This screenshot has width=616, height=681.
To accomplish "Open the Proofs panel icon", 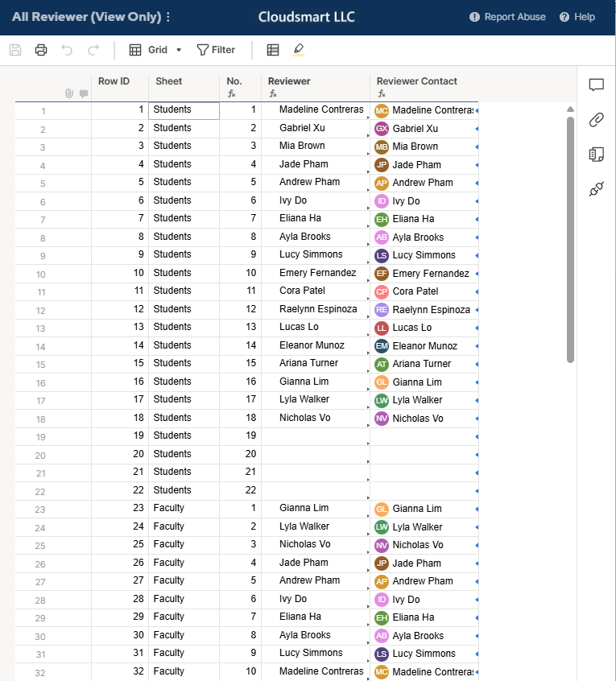I will coord(597,155).
